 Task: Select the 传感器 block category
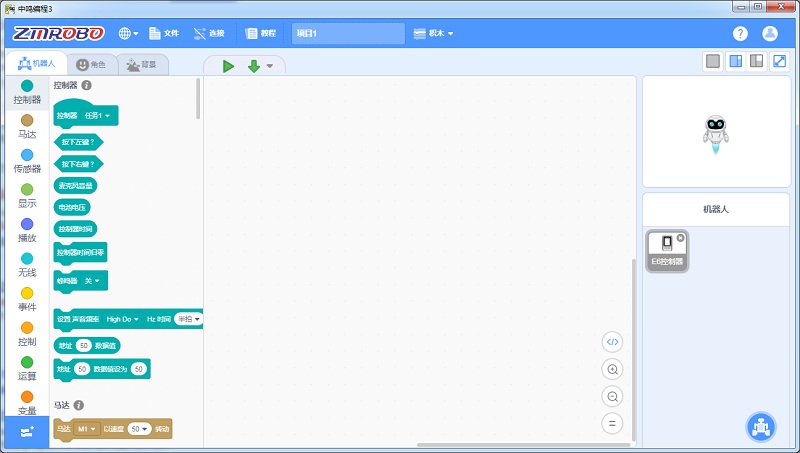pos(27,161)
